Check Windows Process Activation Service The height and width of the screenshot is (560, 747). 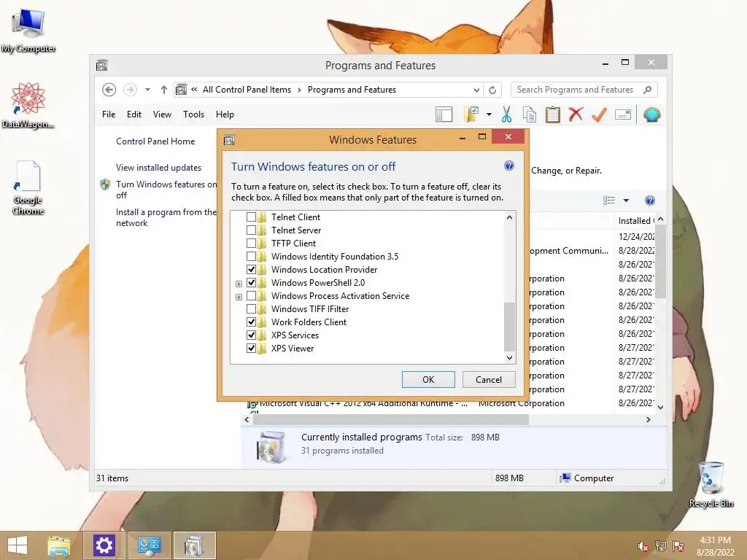coord(251,296)
